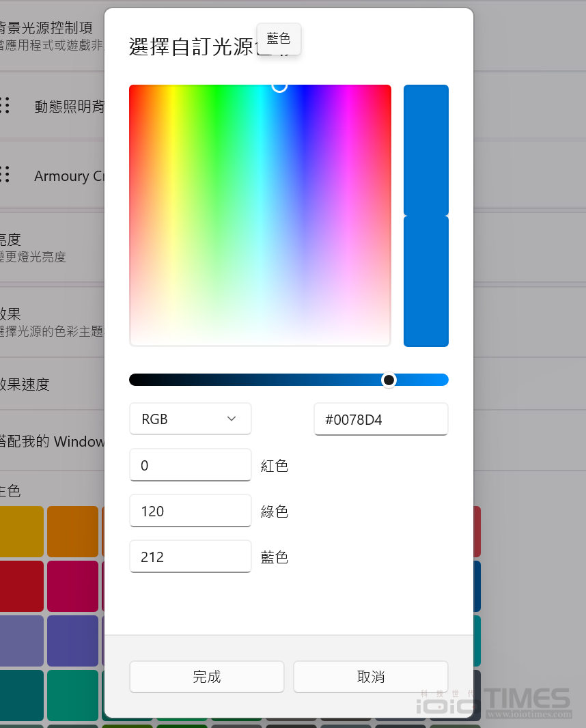Screen dimensions: 586x728
Task: Click the hex code field showing #0078D4
Action: 380,419
